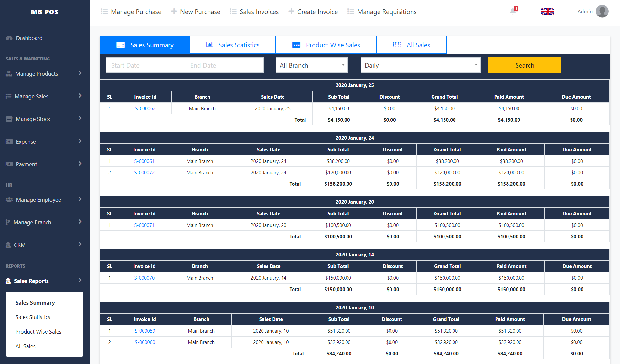Image resolution: width=620 pixels, height=364 pixels.
Task: Click the Manage Employee people icon
Action: pyautogui.click(x=9, y=200)
